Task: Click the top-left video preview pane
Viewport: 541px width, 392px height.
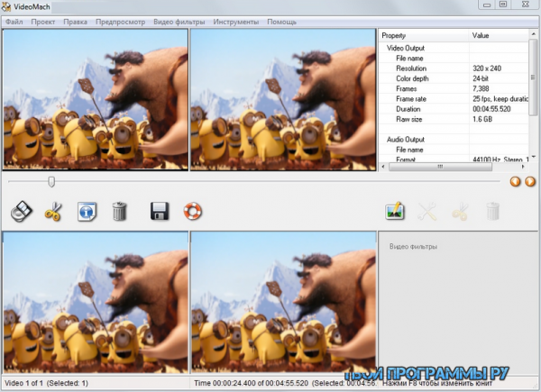Action: pos(96,100)
